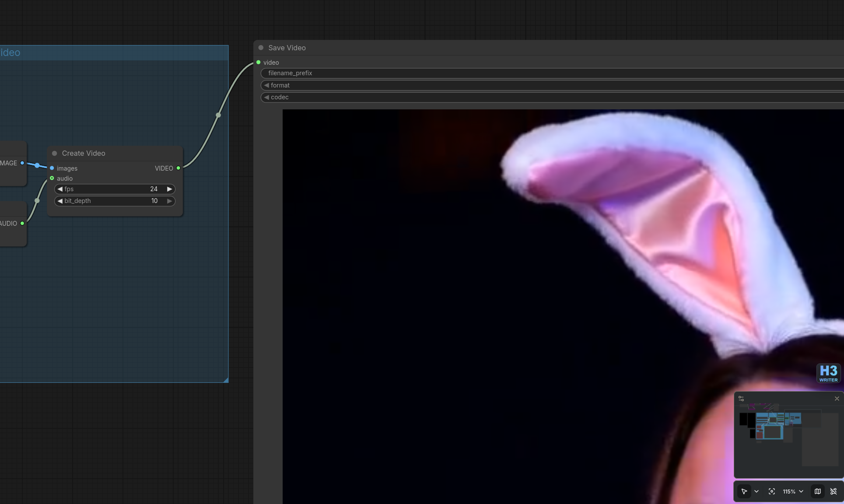
Task: Click the images input socket on Create Video
Action: (52, 168)
